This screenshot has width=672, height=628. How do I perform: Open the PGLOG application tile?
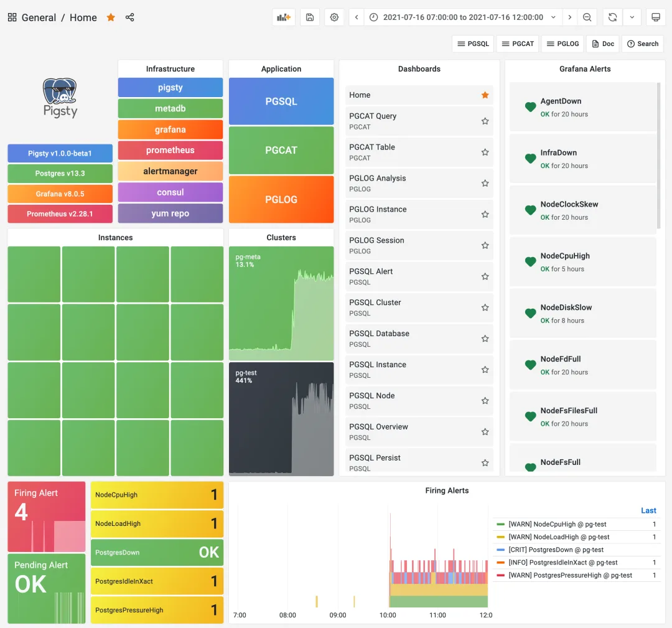281,199
